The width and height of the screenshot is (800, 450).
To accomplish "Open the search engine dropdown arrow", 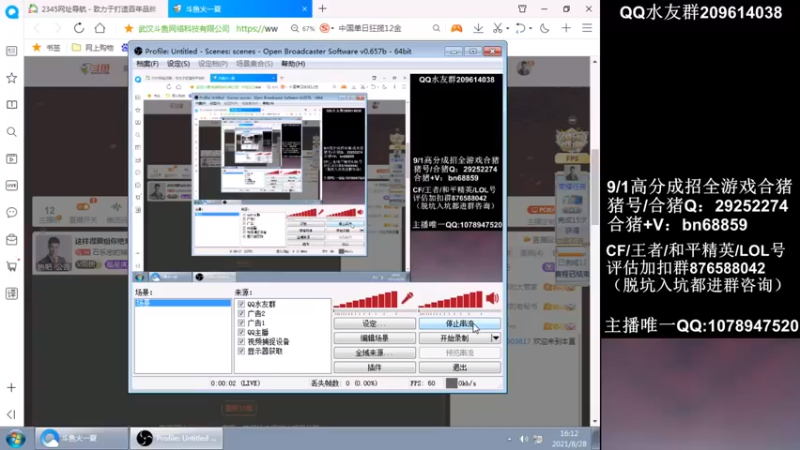I will [x=333, y=29].
